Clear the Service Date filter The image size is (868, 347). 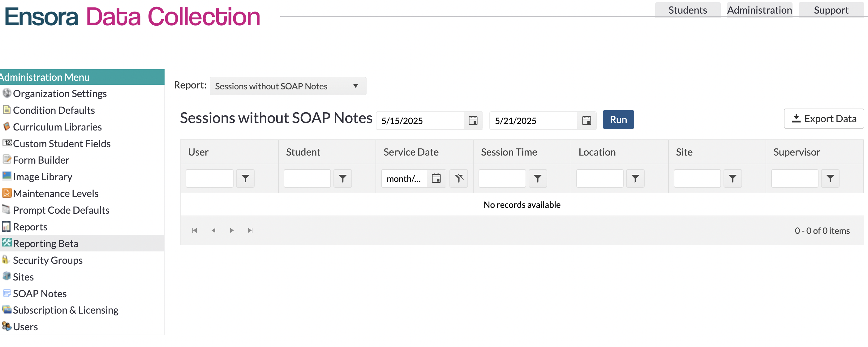click(x=459, y=178)
